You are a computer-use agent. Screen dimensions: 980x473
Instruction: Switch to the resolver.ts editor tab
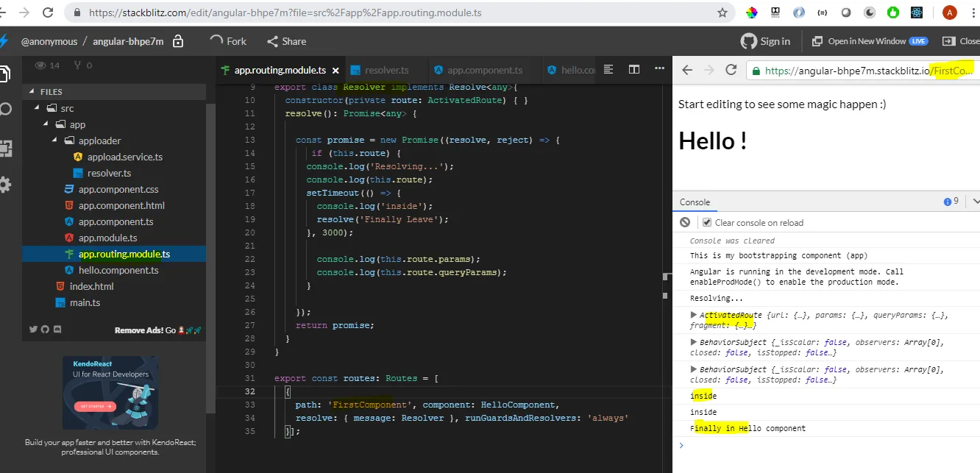coord(386,70)
